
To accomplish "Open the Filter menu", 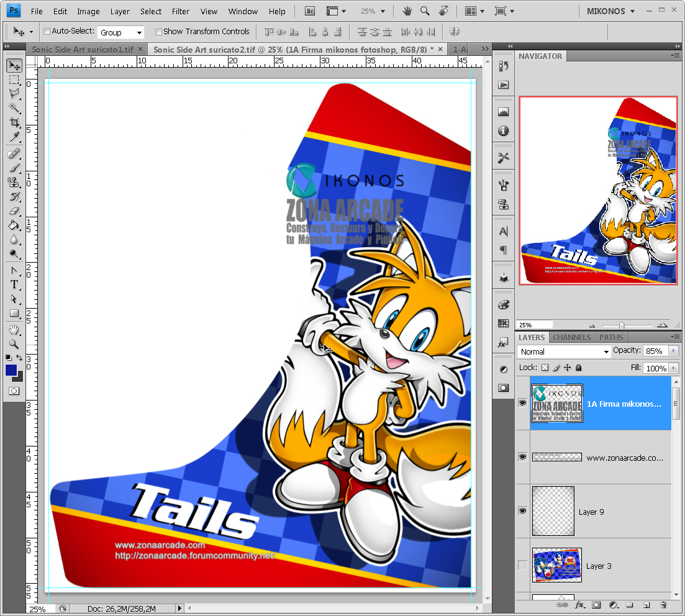I will 181,11.
